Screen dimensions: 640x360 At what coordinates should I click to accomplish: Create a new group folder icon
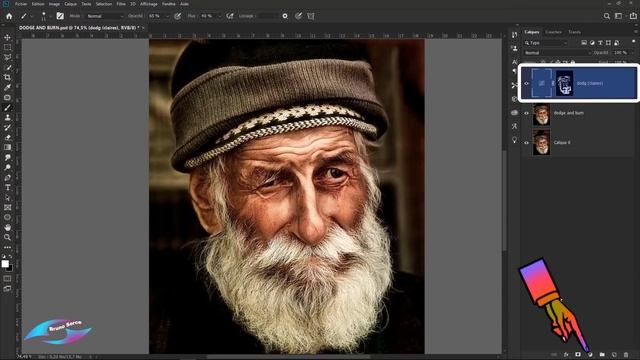602,355
